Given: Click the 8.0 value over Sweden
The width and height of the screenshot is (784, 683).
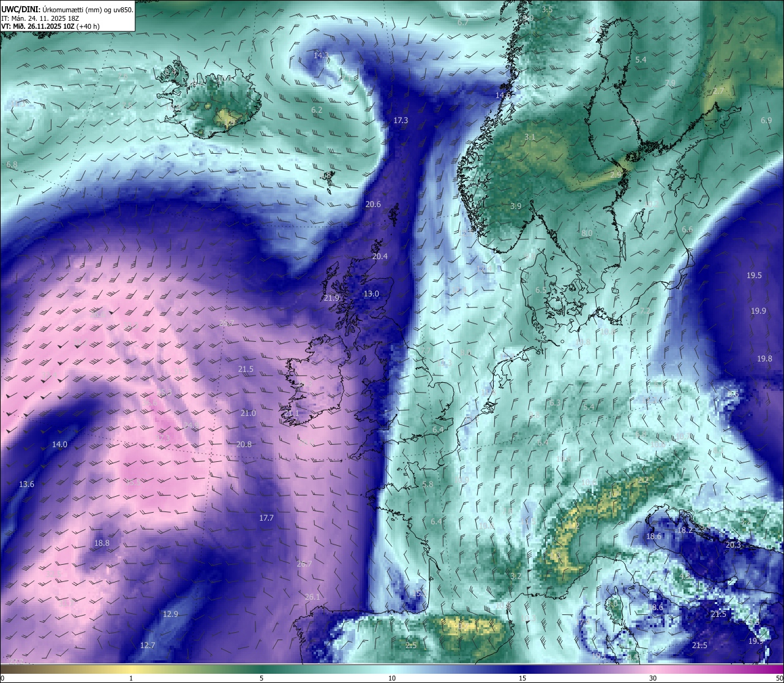Looking at the screenshot, I should point(587,233).
